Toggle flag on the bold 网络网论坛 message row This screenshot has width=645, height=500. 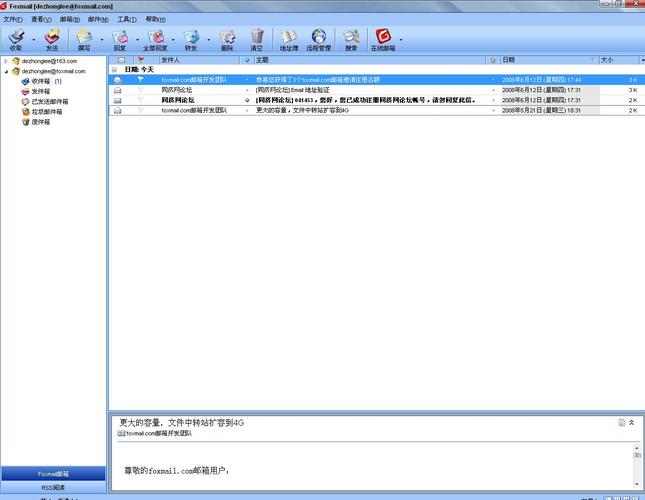pos(140,100)
